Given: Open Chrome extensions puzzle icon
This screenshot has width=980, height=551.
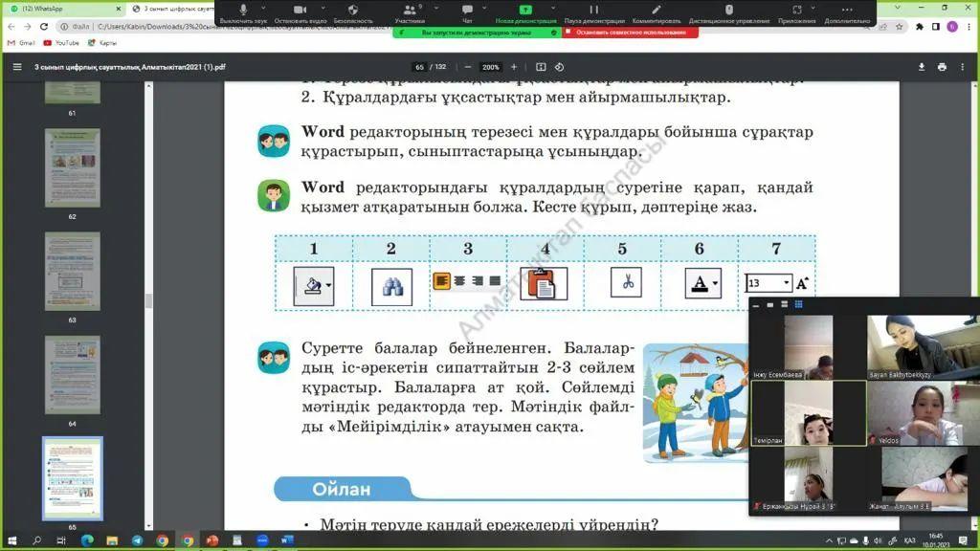Looking at the screenshot, I should (920, 27).
